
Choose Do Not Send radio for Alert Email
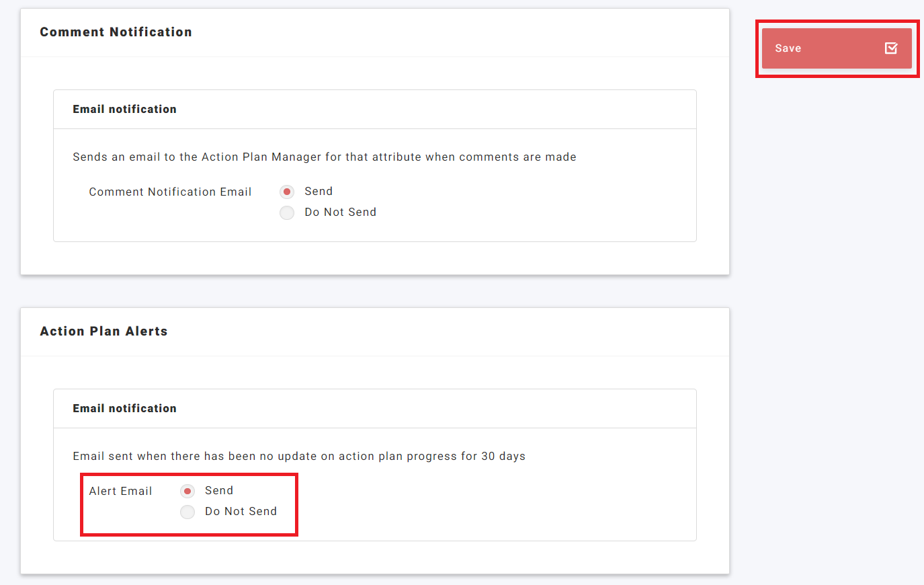(187, 512)
